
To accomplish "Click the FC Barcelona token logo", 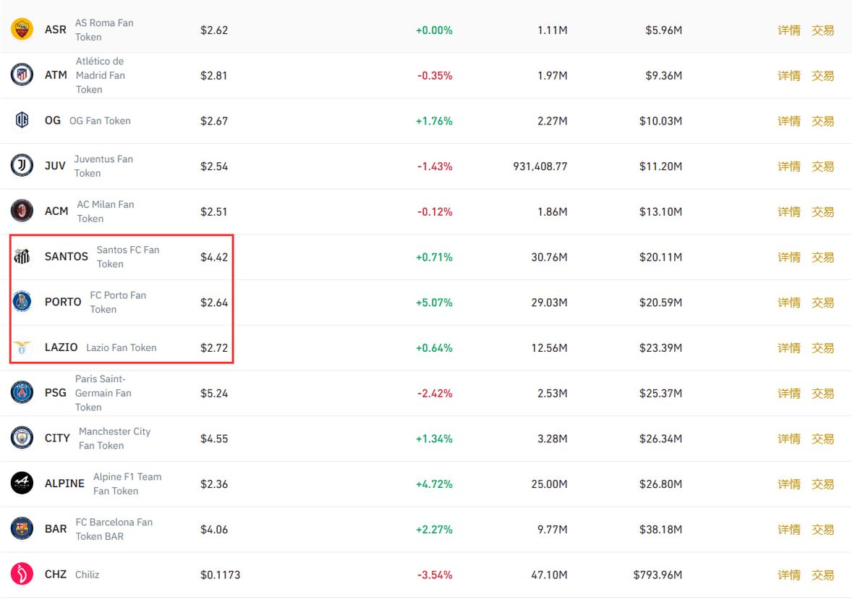I will [22, 529].
